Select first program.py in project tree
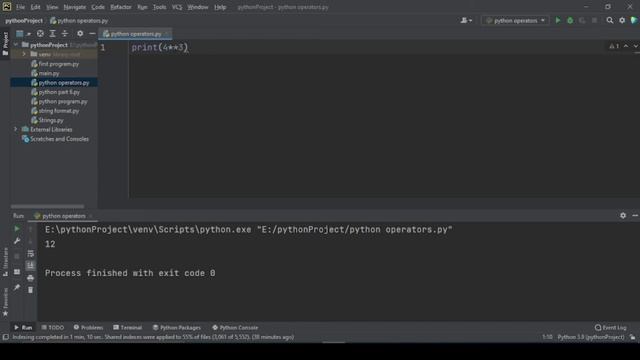This screenshot has height=360, width=640. coord(55,64)
